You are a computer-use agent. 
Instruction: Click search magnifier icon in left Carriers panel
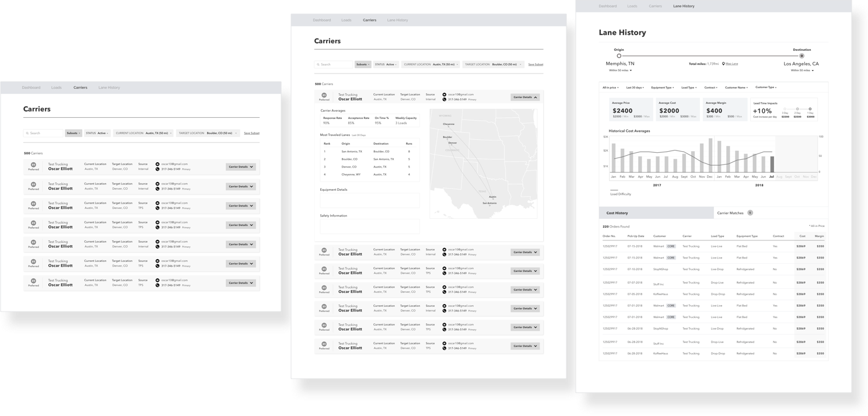point(27,134)
